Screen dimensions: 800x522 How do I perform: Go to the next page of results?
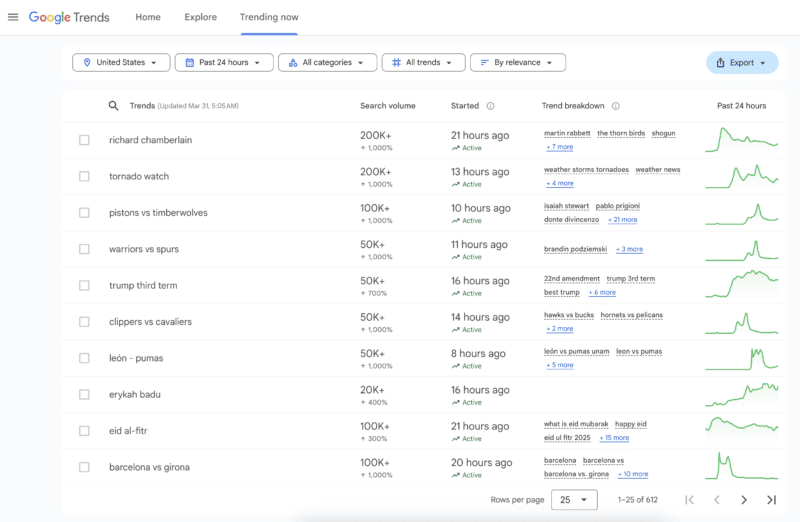click(744, 500)
